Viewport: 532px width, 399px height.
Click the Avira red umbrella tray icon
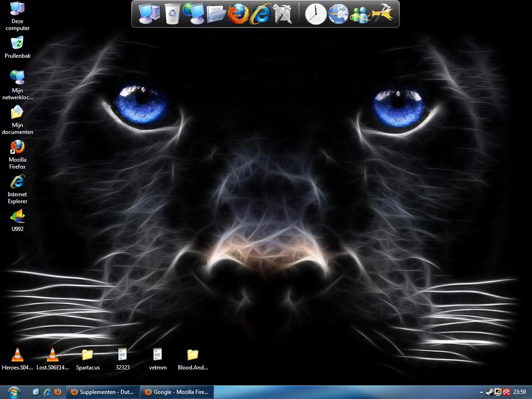tap(507, 392)
